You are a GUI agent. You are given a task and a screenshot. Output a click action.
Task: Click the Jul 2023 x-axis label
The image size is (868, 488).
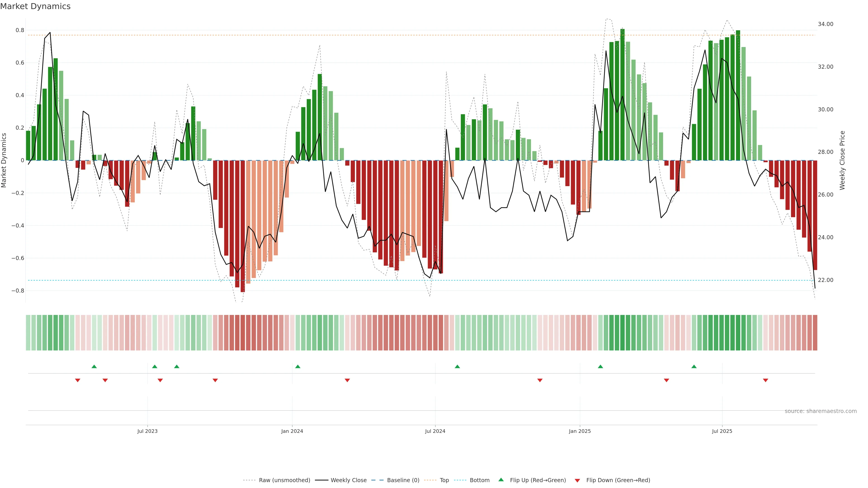coord(147,431)
